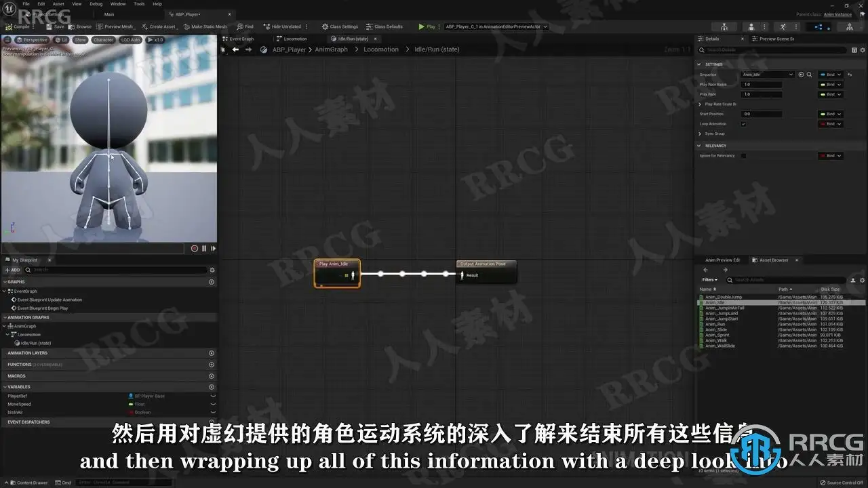Open asset browser Filters dropdown

pyautogui.click(x=710, y=280)
